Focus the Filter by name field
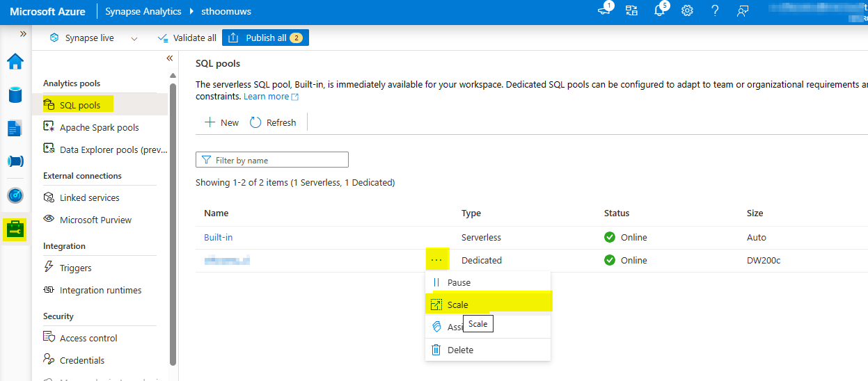The image size is (868, 381). click(x=272, y=160)
